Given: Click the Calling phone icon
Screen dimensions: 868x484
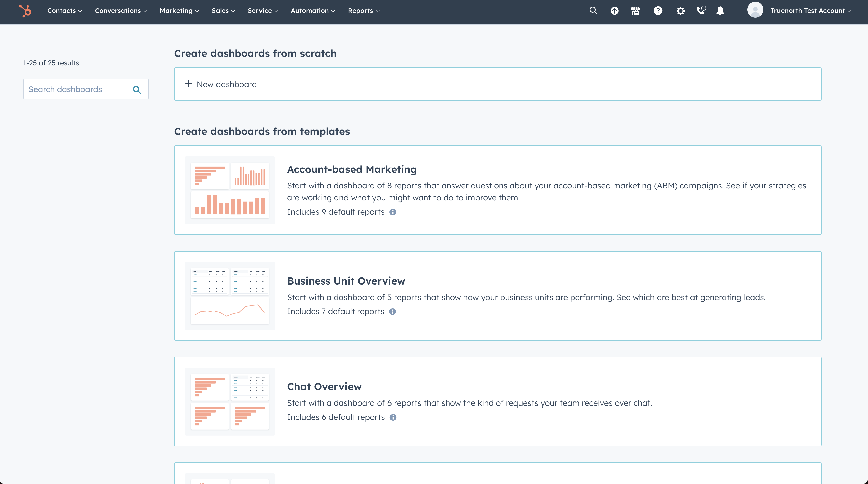Looking at the screenshot, I should point(701,11).
